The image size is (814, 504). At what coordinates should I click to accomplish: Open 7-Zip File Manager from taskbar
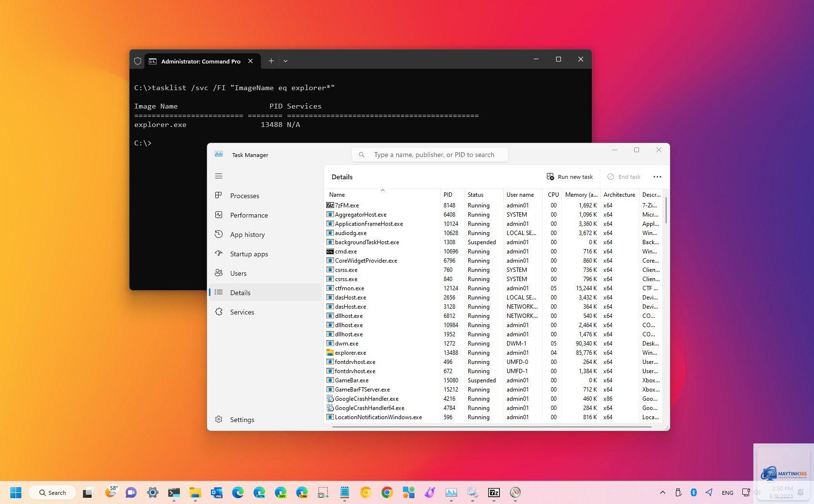[494, 492]
